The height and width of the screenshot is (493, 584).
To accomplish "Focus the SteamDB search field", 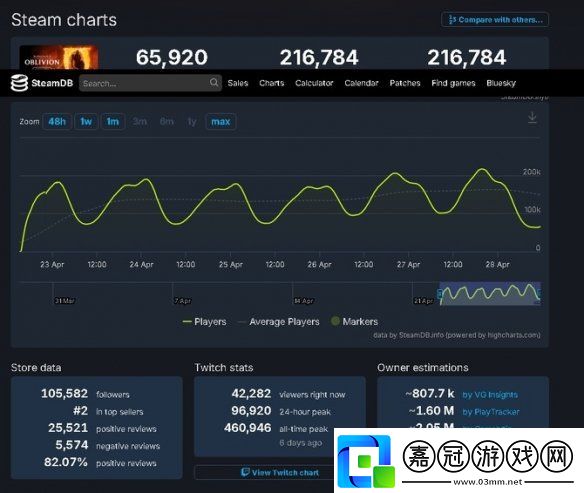I will pyautogui.click(x=150, y=83).
